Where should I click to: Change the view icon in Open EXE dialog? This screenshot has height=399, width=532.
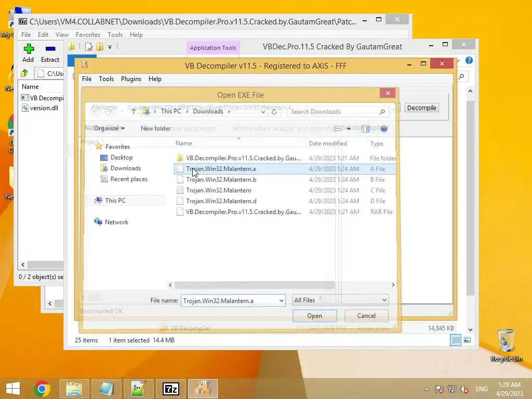pos(338,129)
